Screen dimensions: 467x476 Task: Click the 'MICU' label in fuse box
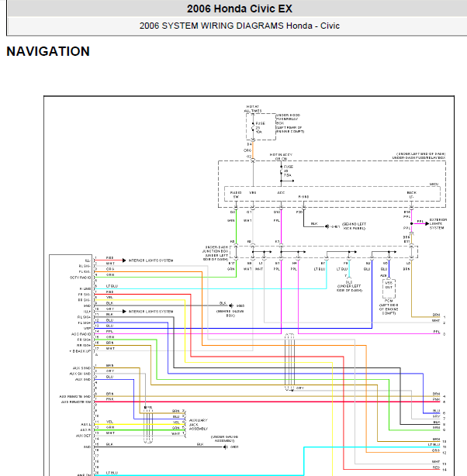point(434,185)
